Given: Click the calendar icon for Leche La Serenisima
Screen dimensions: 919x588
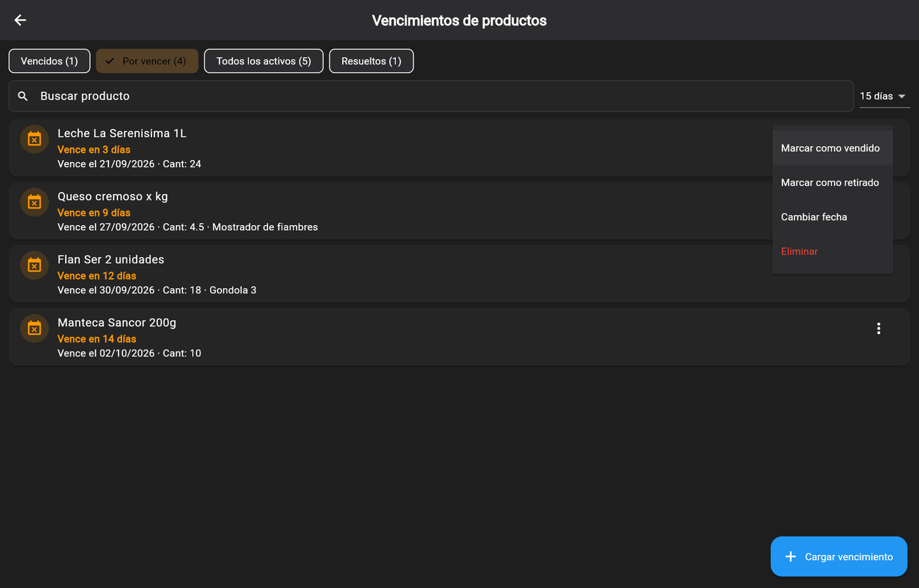Looking at the screenshot, I should pyautogui.click(x=34, y=139).
